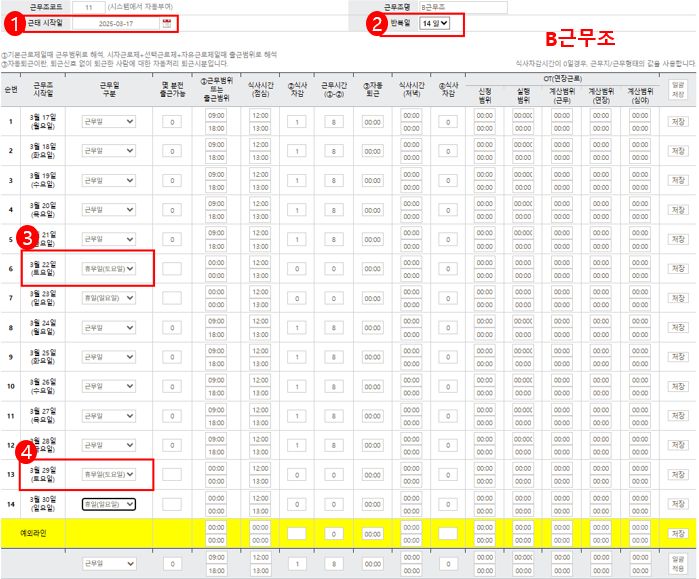This screenshot has height=579, width=699.
Task: Click 저장 button for row 1
Action: pyautogui.click(x=679, y=122)
